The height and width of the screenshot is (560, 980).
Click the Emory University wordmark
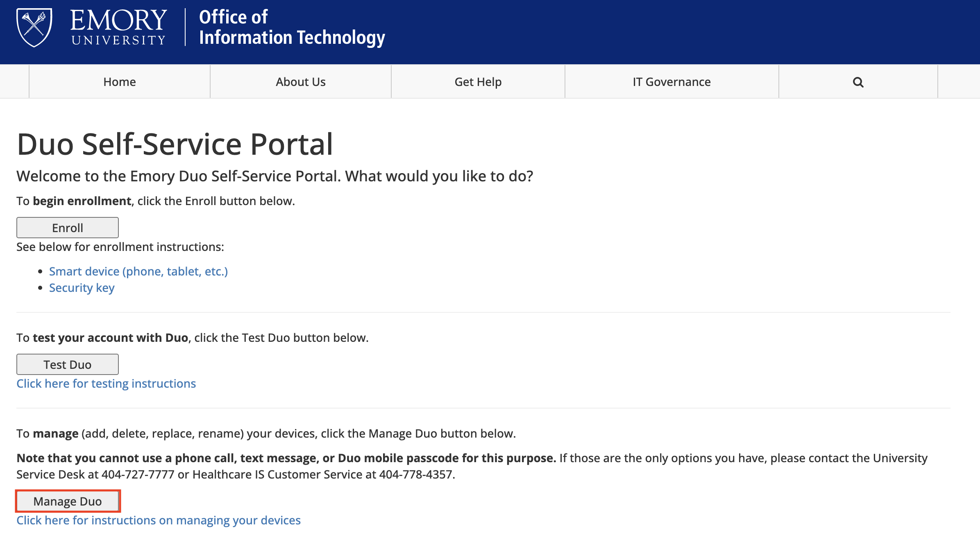pos(118,27)
